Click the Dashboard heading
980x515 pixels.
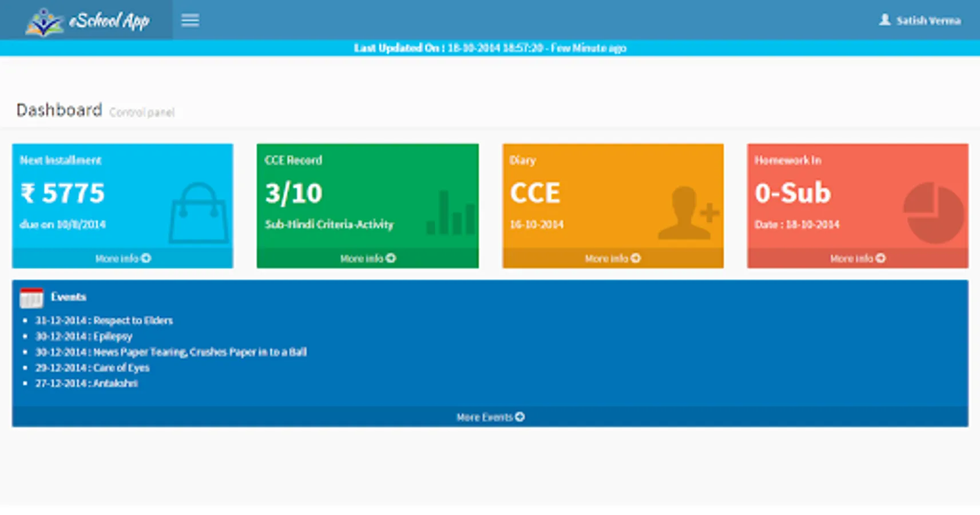click(59, 110)
